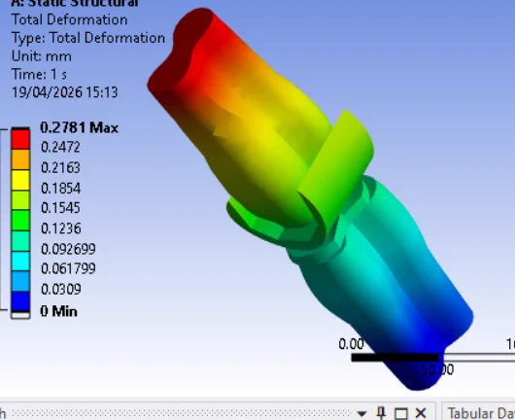Select the dark blue legend band above 0 Min
The width and height of the screenshot is (515, 420).
(x=20, y=301)
